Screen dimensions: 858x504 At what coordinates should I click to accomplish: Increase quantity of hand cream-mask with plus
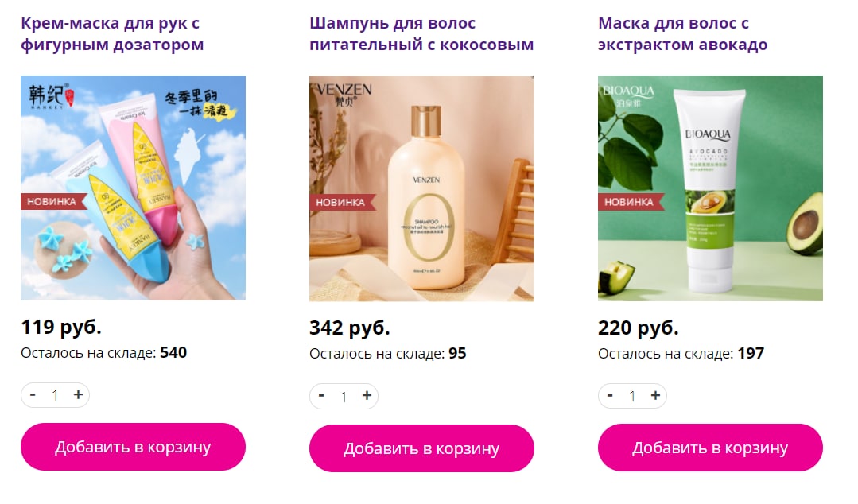[78, 395]
